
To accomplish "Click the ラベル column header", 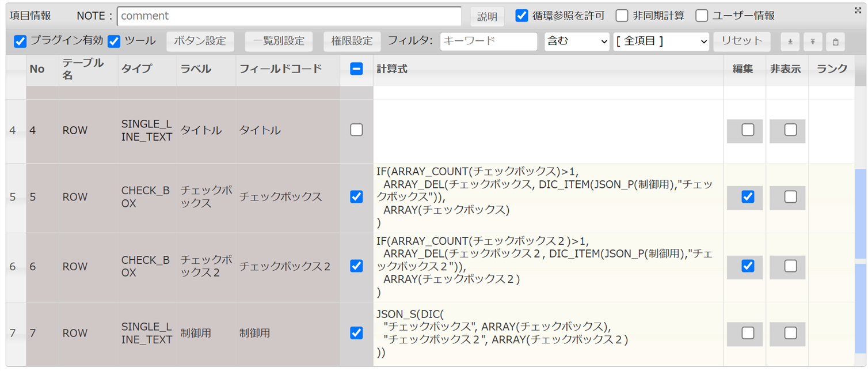I will pyautogui.click(x=206, y=70).
